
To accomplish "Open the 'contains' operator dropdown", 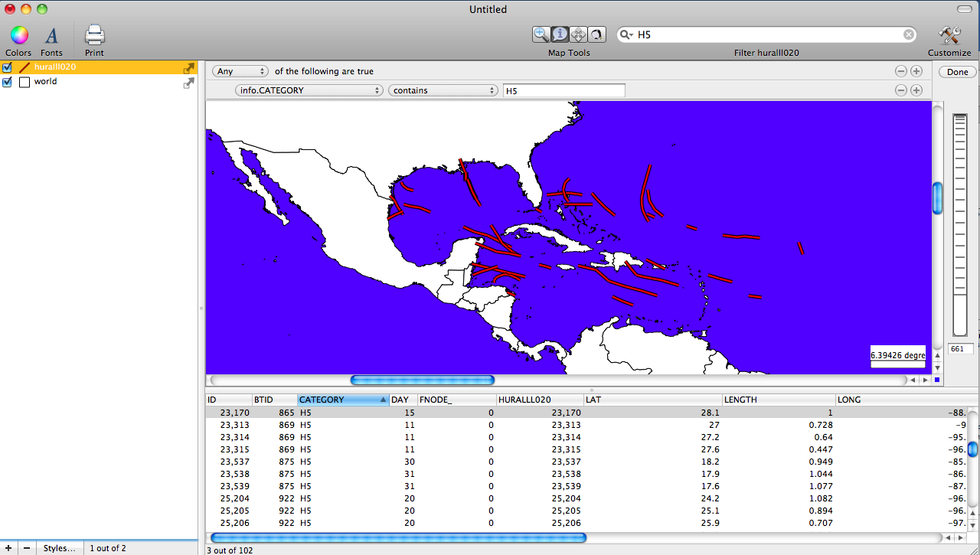I will 443,90.
